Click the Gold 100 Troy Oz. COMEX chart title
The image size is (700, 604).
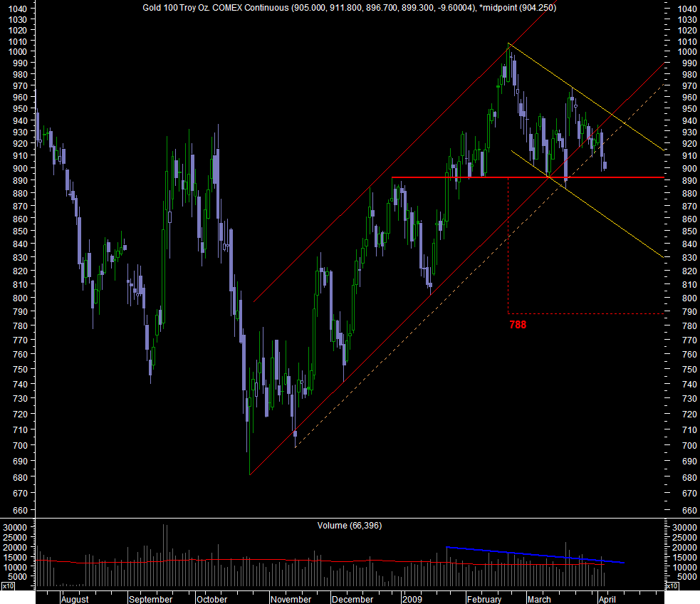349,8
